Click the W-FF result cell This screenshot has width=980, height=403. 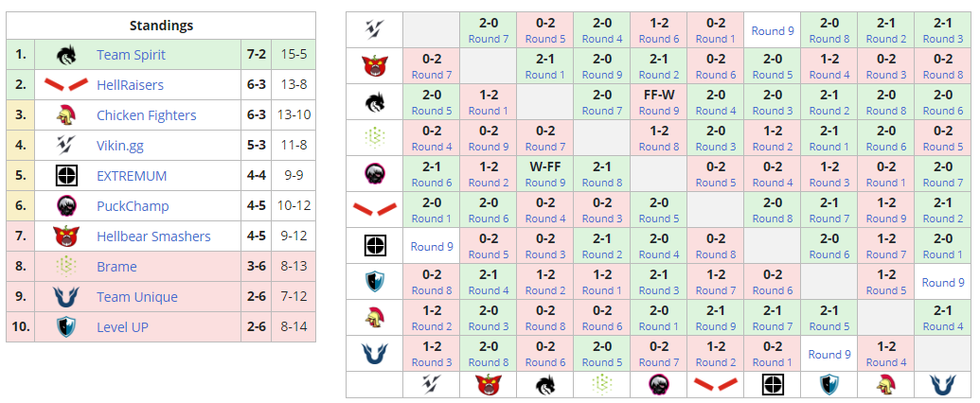[545, 166]
